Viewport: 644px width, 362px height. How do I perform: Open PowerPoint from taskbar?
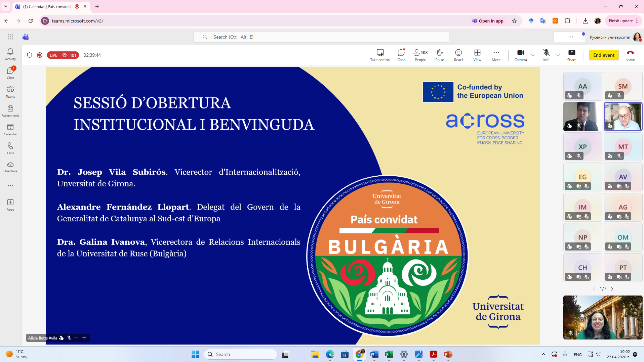448,354
